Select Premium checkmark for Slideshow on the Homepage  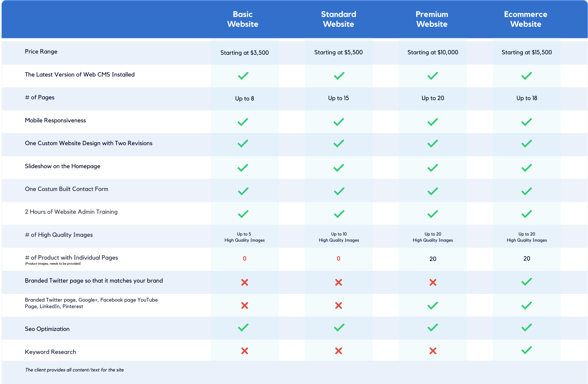[x=433, y=168]
